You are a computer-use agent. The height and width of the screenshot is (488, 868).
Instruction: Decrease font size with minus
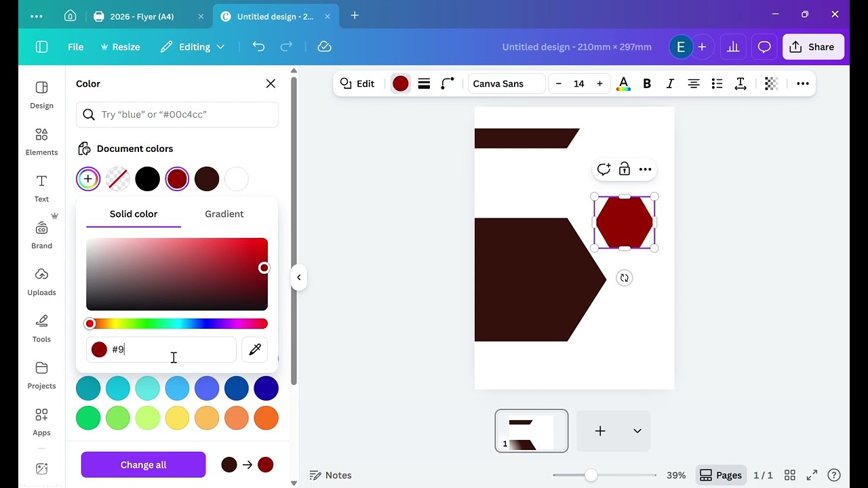point(558,84)
